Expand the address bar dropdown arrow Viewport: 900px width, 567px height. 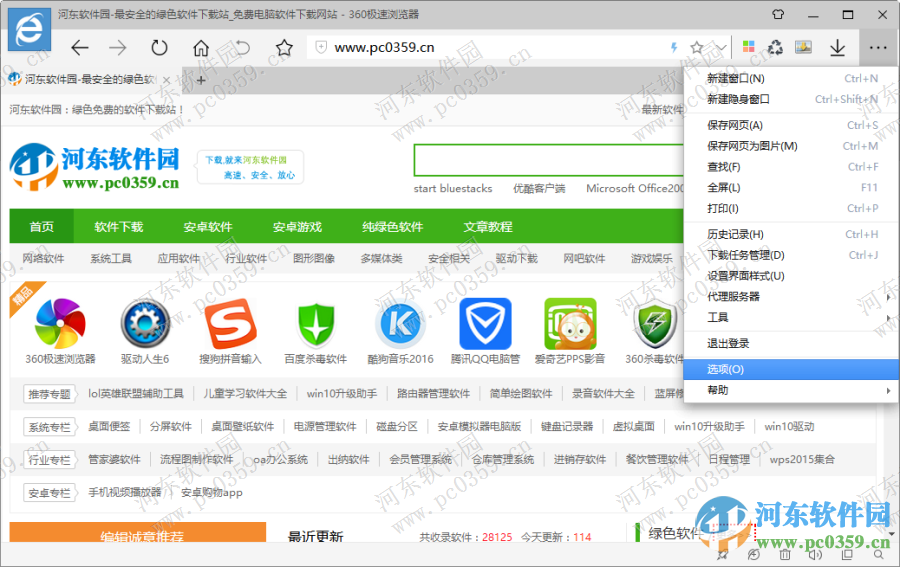(x=721, y=48)
